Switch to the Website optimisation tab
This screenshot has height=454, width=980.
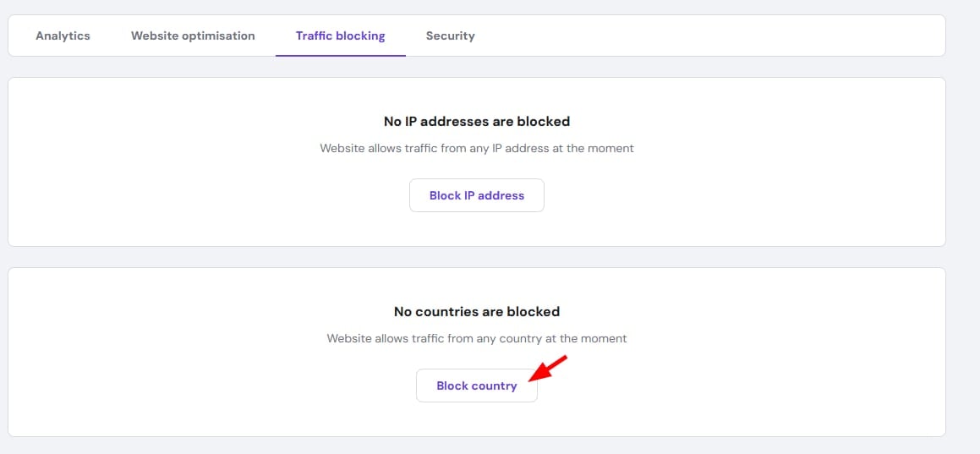193,36
